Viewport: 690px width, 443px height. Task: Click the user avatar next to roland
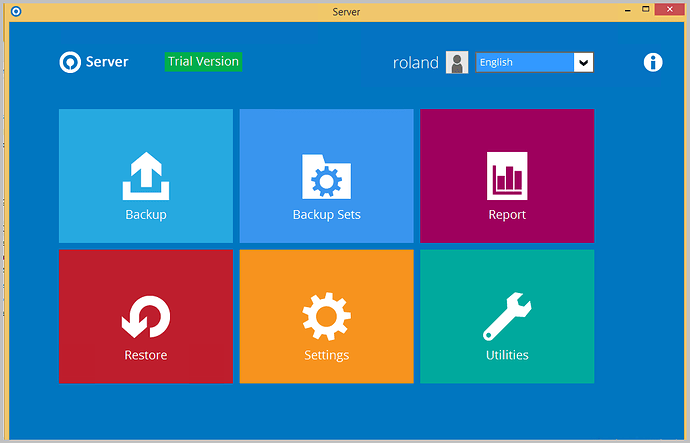[x=457, y=62]
